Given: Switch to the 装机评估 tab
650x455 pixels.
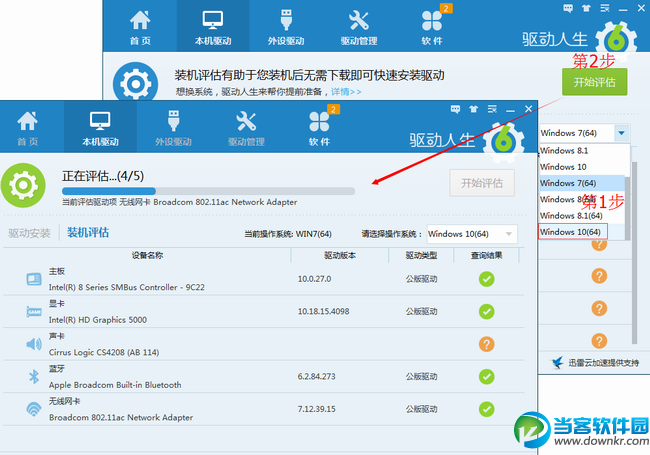Looking at the screenshot, I should [88, 234].
